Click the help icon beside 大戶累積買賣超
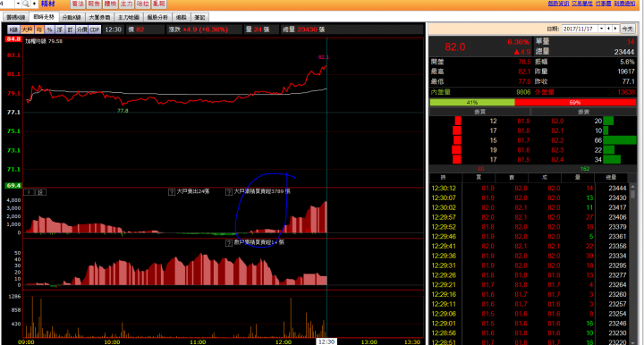Viewport: 644px width, 345px height. tap(229, 192)
